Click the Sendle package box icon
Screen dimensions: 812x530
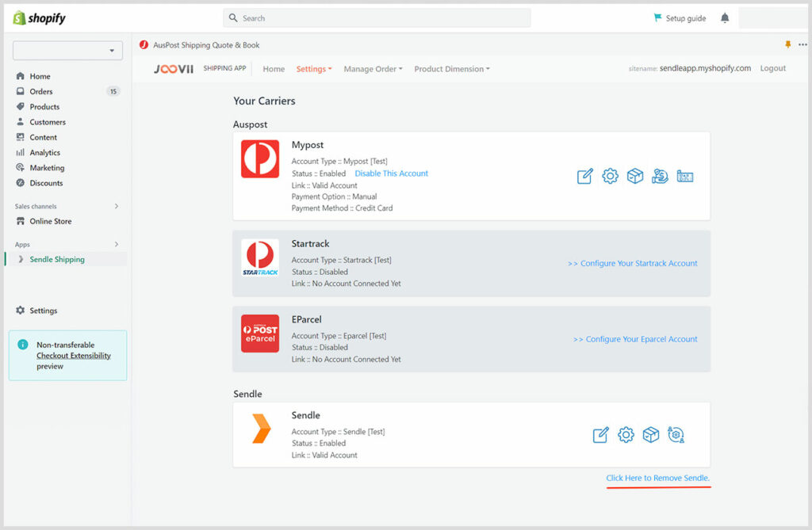pos(651,435)
